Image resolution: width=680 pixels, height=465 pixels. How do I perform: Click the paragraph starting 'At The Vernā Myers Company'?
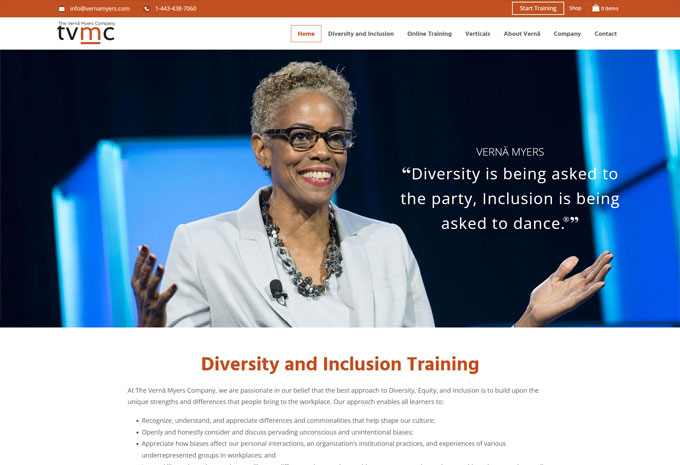click(333, 396)
